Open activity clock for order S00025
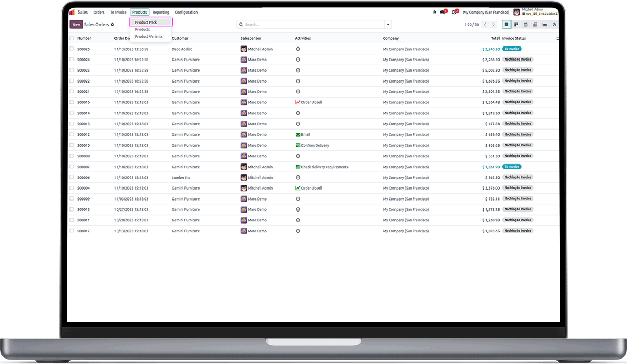Screen dimensions: 627x364 pos(298,49)
